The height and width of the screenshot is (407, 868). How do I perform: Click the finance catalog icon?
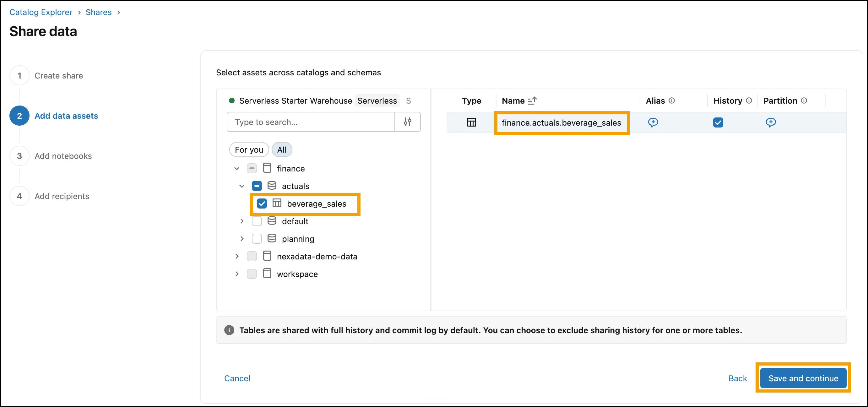[267, 168]
